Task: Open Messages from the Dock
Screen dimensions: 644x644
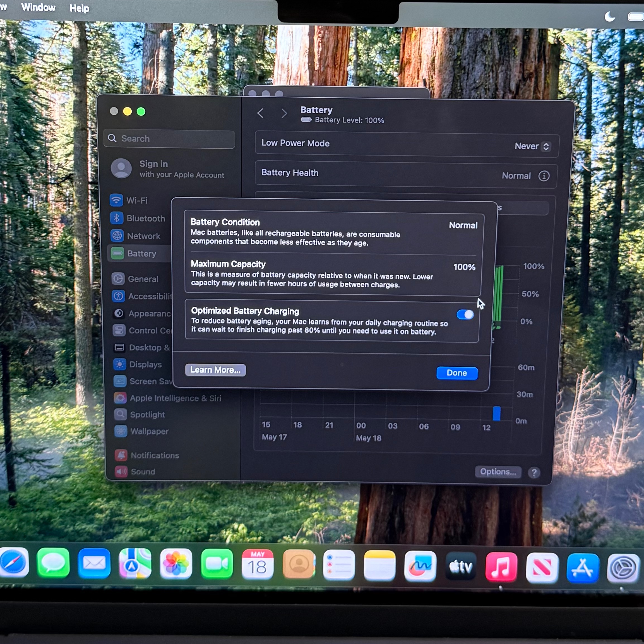Action: [x=53, y=563]
